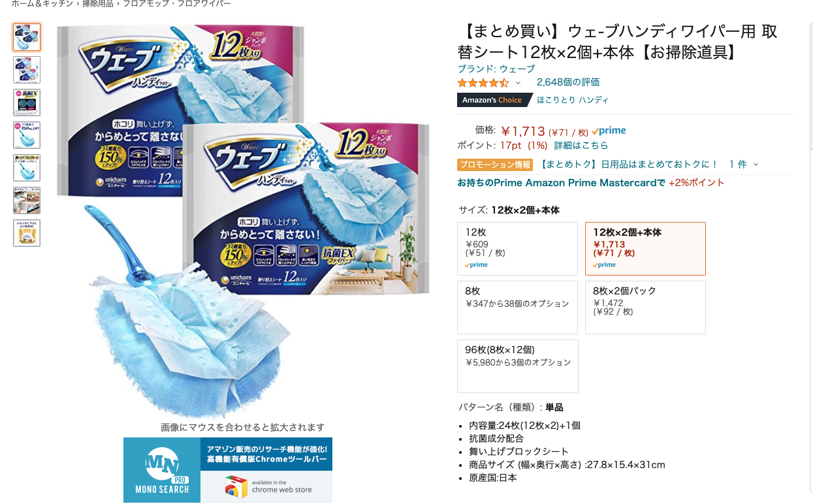Choose the 12枚 size option
This screenshot has height=504, width=813.
(x=518, y=249)
